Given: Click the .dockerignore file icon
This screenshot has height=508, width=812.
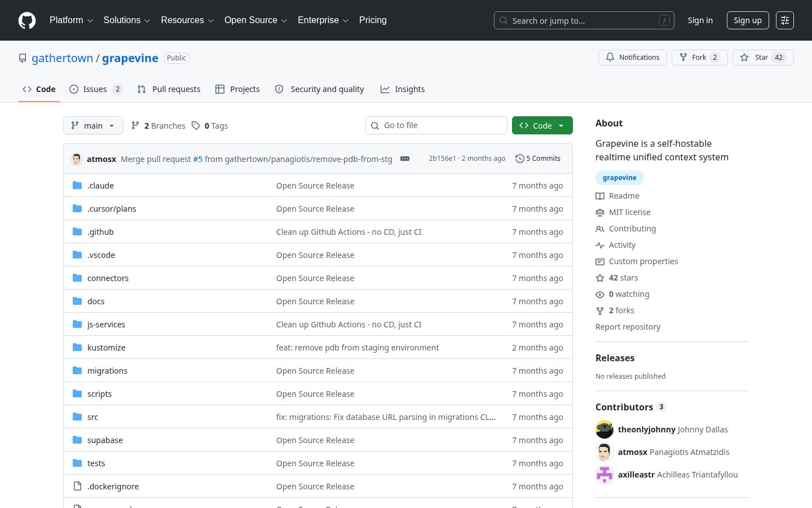Looking at the screenshot, I should pyautogui.click(x=77, y=486).
